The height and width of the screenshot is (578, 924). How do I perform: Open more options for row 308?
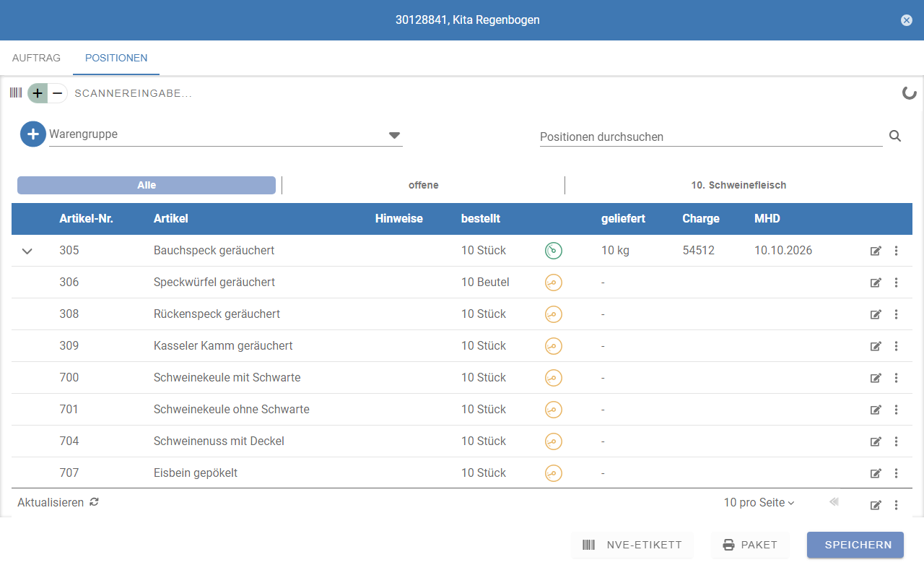[896, 314]
